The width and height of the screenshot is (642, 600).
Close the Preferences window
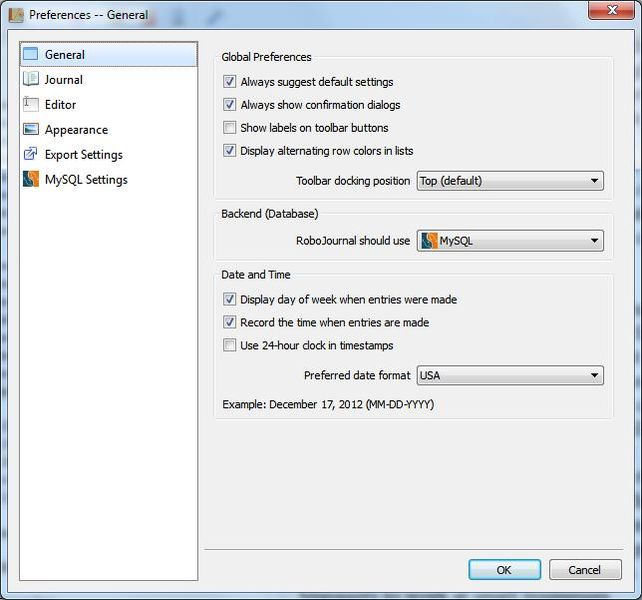coord(611,10)
